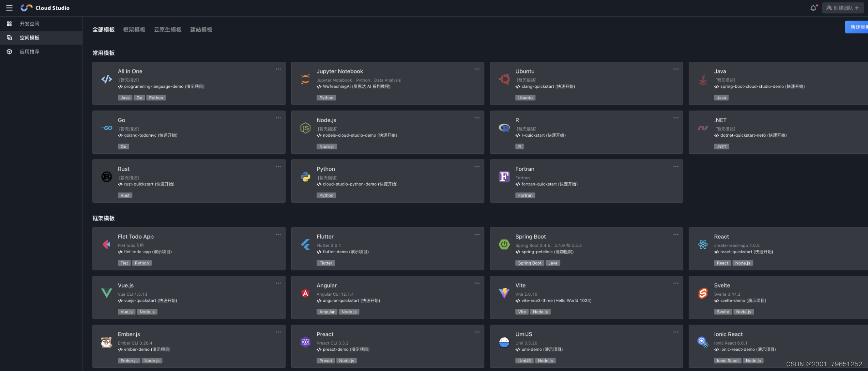Click the Vue.js logo icon

click(x=106, y=293)
